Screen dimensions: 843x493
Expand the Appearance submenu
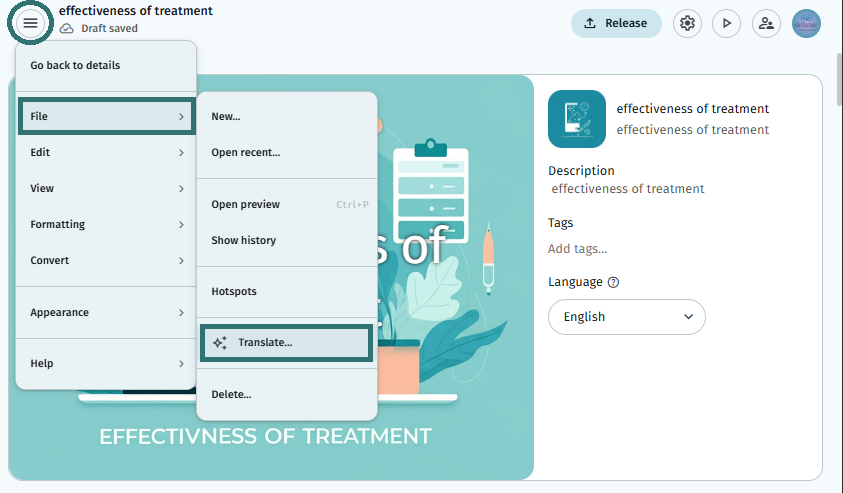point(106,312)
